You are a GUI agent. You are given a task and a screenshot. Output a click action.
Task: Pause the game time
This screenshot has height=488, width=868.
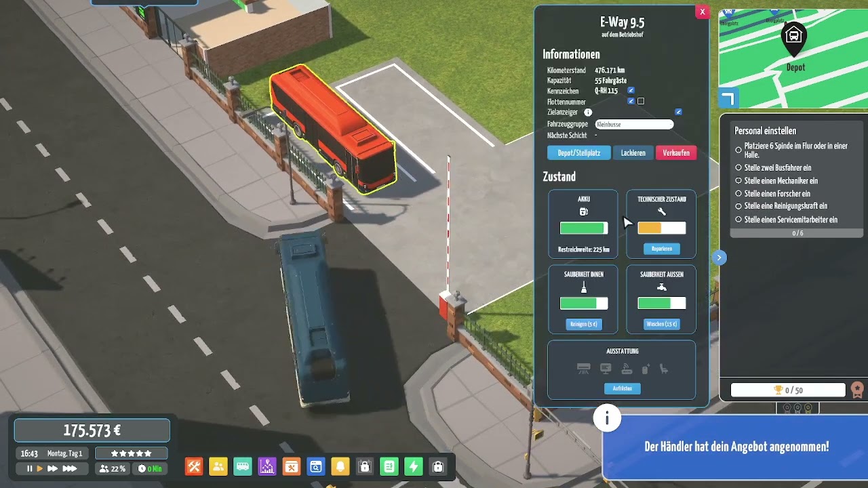tap(29, 468)
